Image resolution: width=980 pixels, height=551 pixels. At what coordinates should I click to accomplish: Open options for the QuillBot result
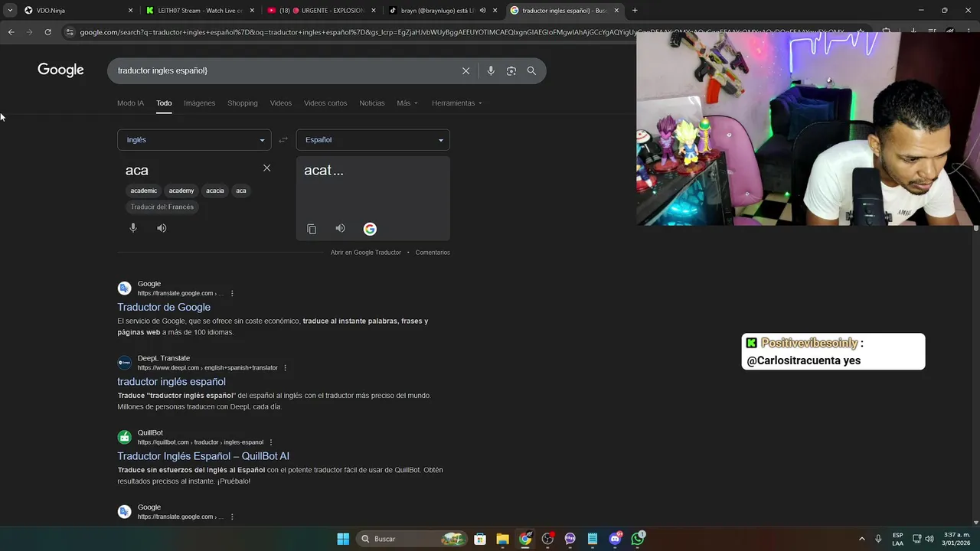click(x=271, y=442)
